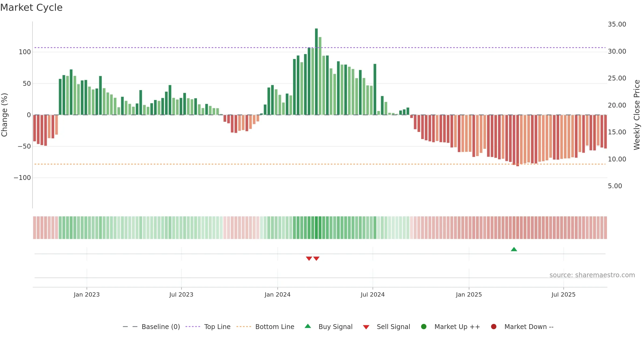Viewport: 644px width, 362px height.
Task: Click the Weekly Close Price axis title
Action: pos(637,115)
